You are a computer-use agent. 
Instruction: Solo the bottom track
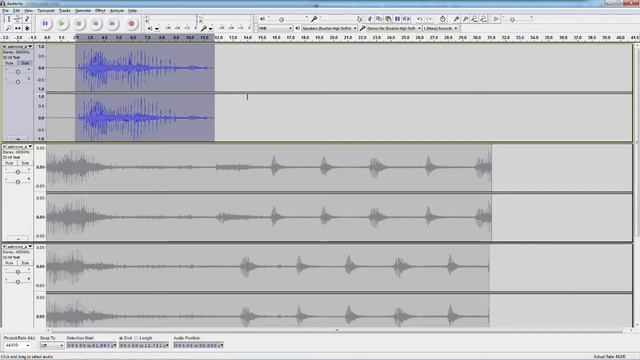(25, 263)
